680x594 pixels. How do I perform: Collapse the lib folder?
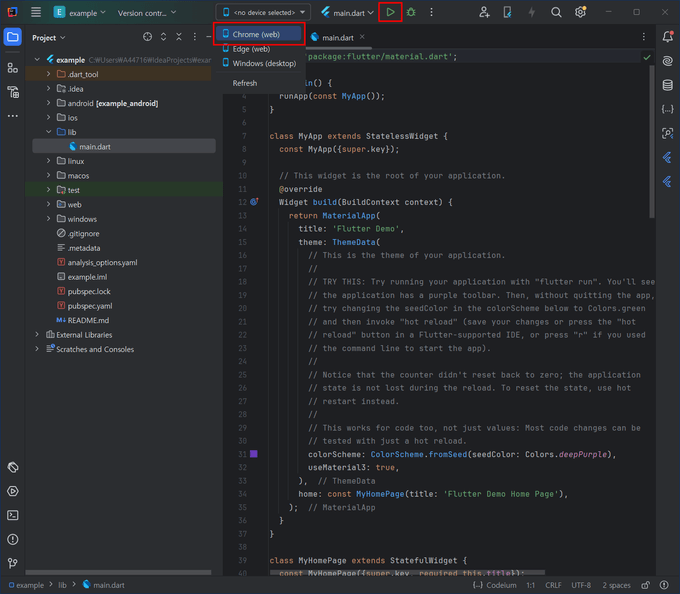tap(48, 132)
